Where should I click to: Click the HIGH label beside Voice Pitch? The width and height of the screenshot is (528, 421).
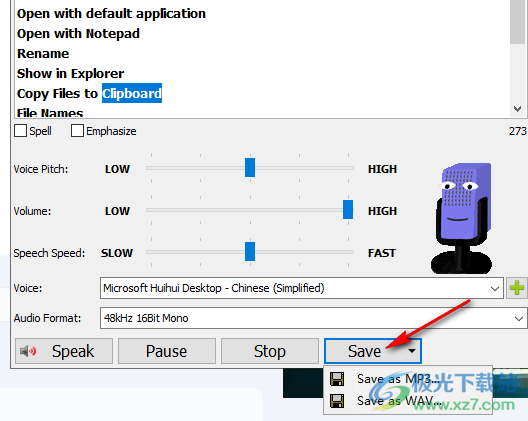tap(382, 169)
